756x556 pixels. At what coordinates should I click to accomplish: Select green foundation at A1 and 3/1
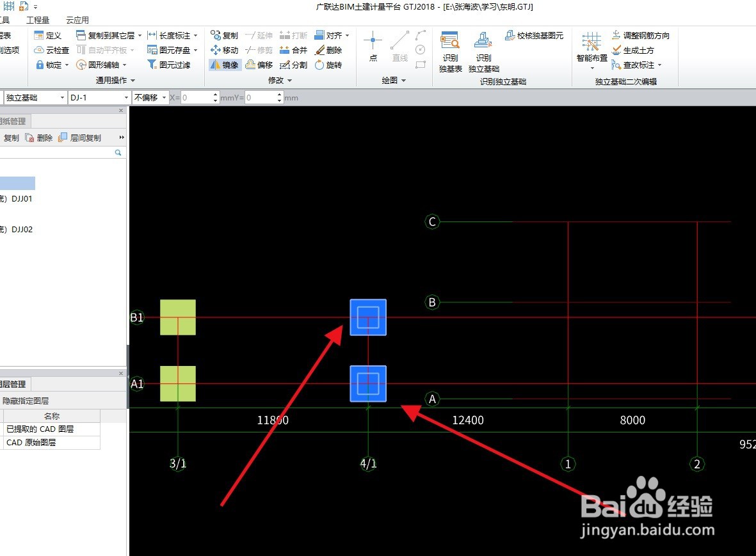click(x=178, y=384)
